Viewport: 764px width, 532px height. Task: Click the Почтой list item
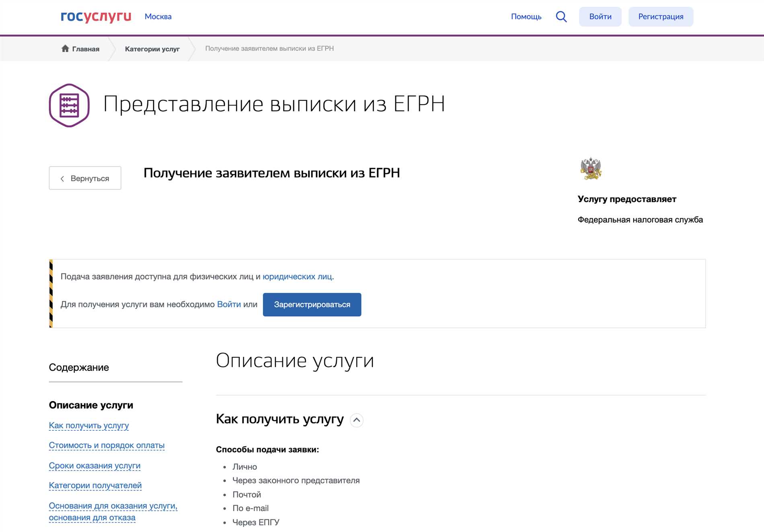(x=246, y=495)
